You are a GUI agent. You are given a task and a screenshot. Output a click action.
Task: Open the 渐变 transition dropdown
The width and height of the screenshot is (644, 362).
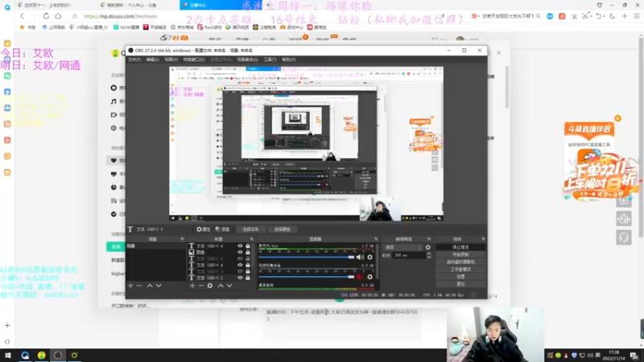coord(403,248)
